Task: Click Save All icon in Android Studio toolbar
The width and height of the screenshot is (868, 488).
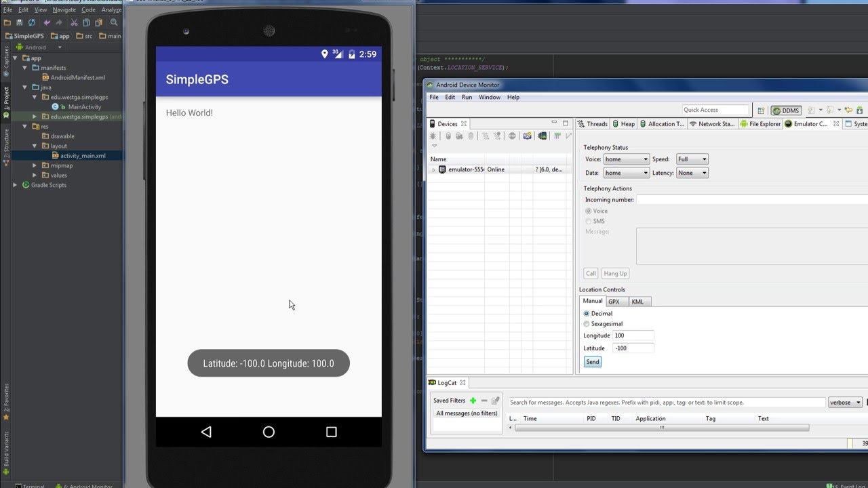Action: pos(19,22)
